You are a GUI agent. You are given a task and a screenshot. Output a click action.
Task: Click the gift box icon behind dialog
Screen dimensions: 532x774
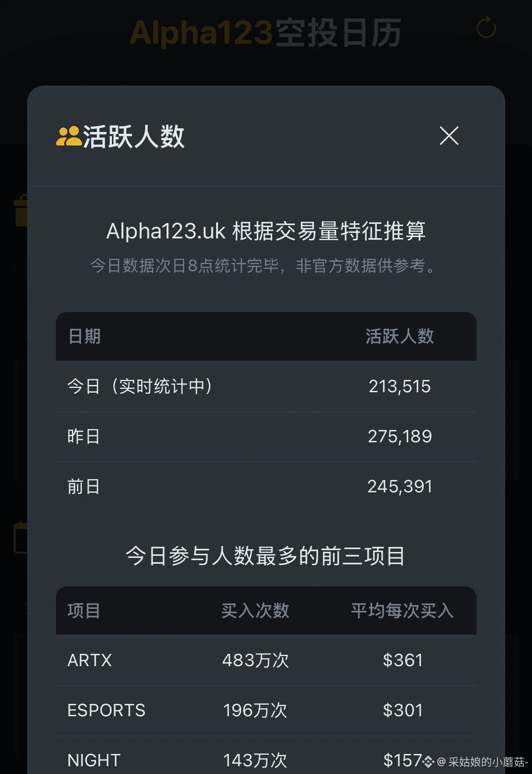click(x=21, y=211)
